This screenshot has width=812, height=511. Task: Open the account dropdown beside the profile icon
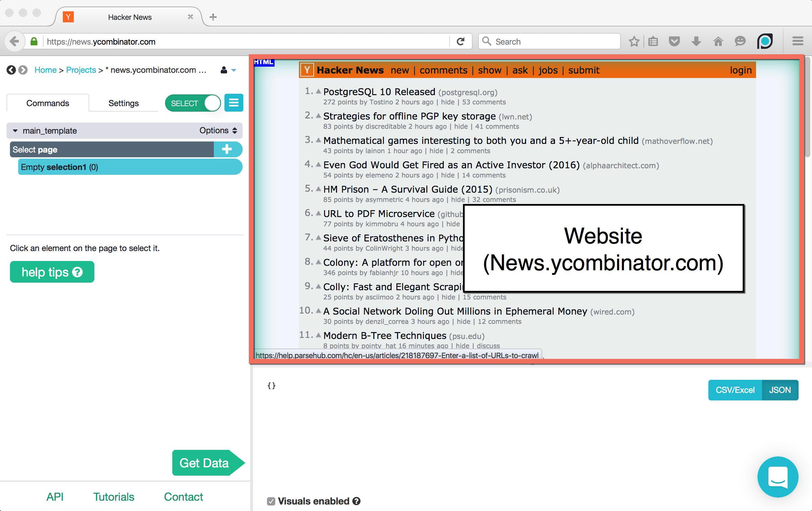pos(234,70)
